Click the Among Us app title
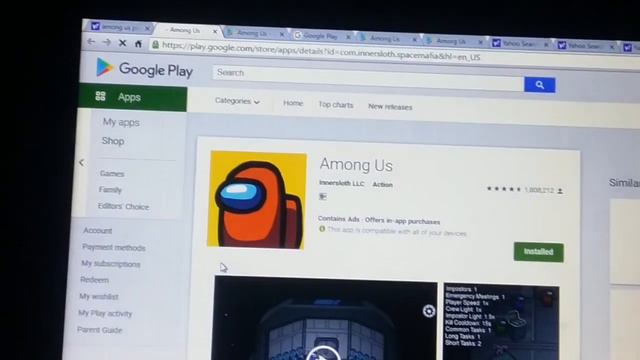The height and width of the screenshot is (360, 640). coord(356,165)
